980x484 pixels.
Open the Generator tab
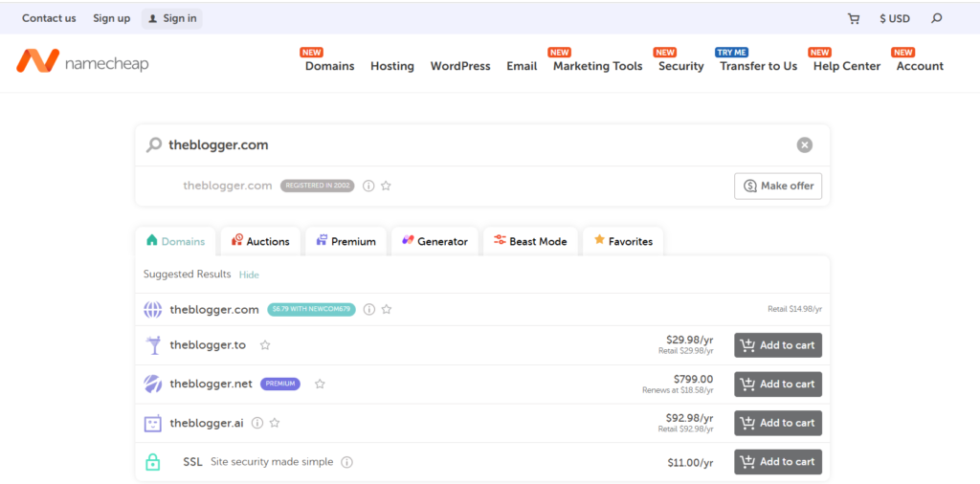click(434, 241)
